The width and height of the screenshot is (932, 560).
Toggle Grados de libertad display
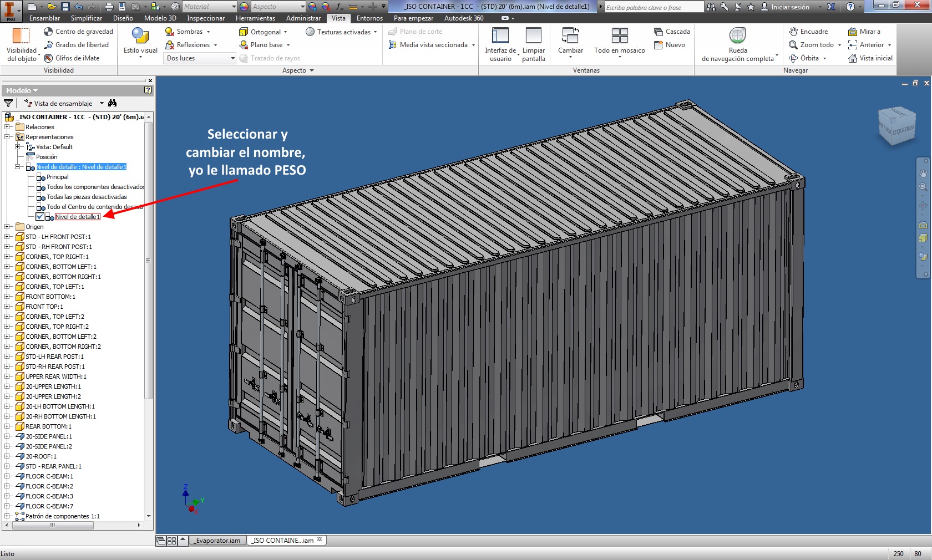pos(49,45)
